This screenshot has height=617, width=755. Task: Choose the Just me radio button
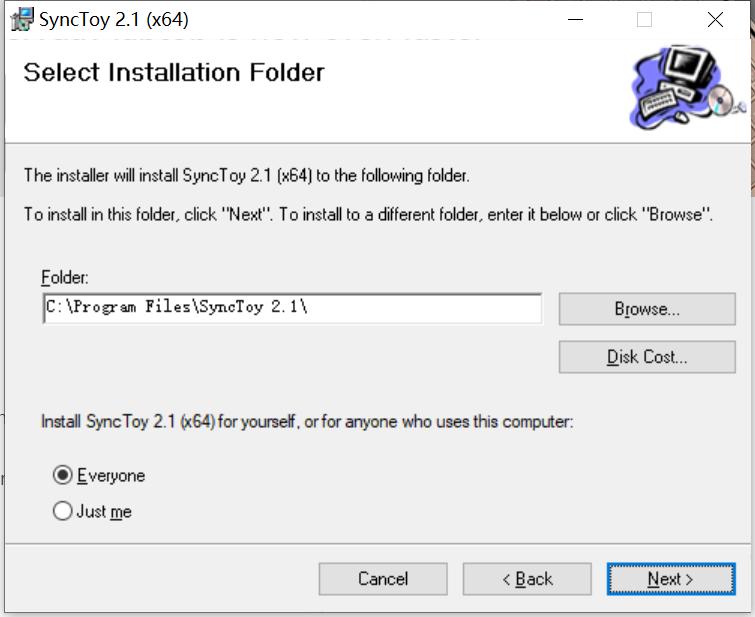[x=63, y=512]
